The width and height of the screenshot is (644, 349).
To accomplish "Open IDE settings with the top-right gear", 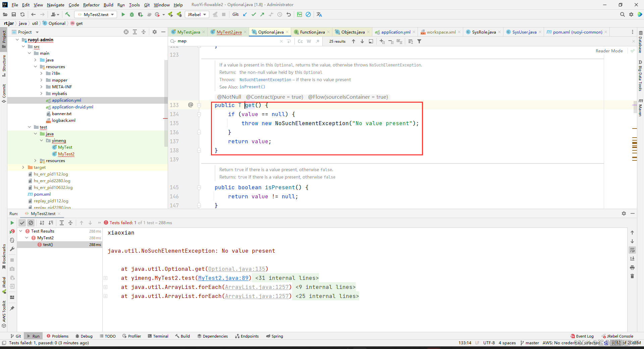I will [631, 14].
